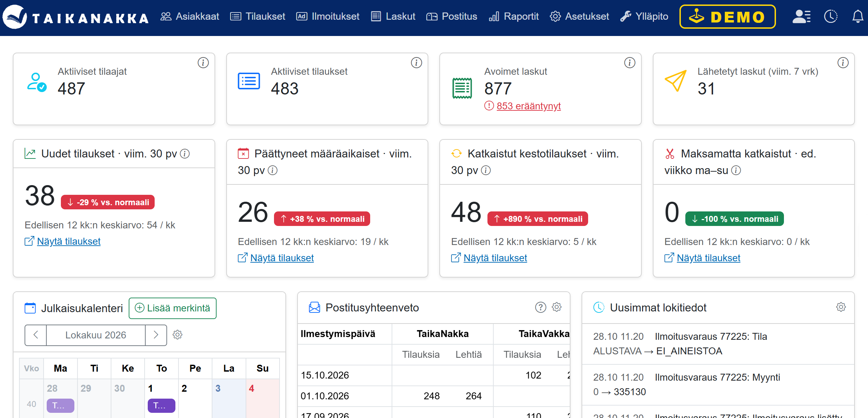The height and width of the screenshot is (418, 868).
Task: Select calendar day 2 Friday
Action: [x=195, y=398]
